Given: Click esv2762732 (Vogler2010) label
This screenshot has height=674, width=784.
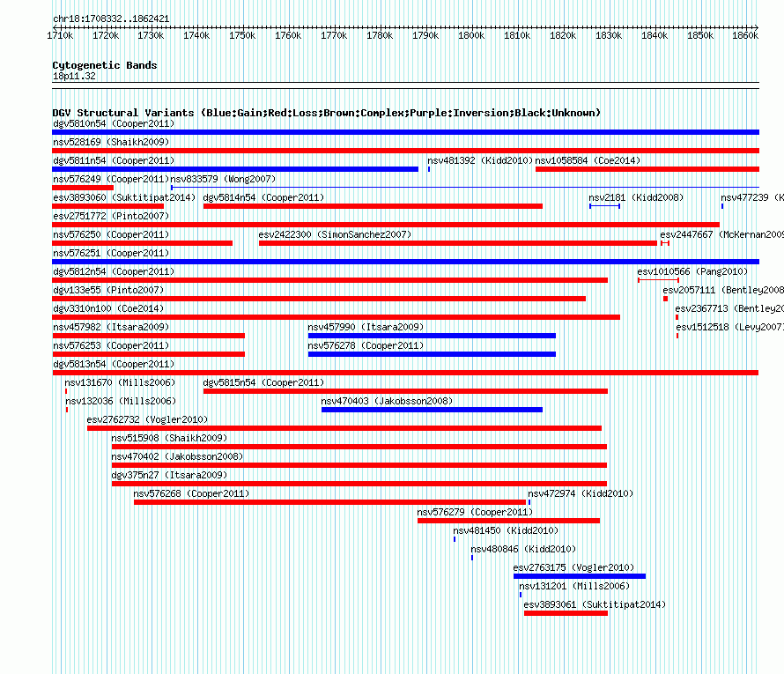Looking at the screenshot, I should click(x=147, y=419).
